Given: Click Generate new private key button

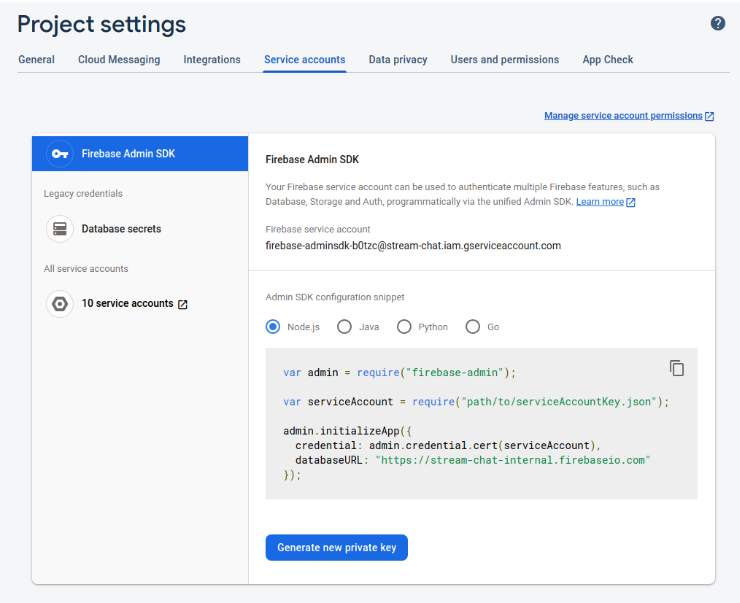Looking at the screenshot, I should click(x=336, y=547).
